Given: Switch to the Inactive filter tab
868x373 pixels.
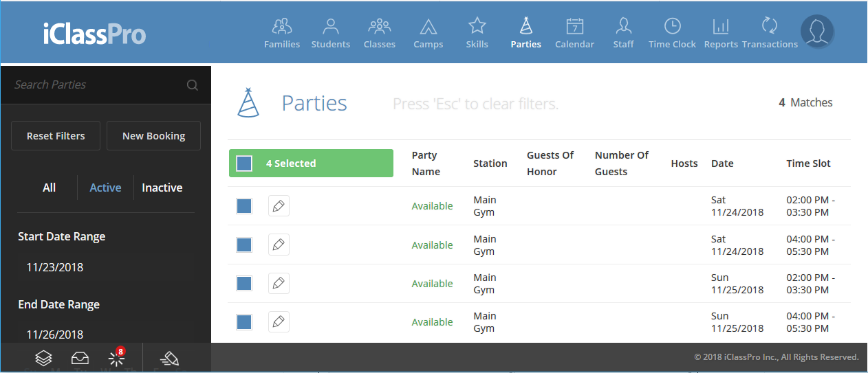Looking at the screenshot, I should click(x=162, y=188).
